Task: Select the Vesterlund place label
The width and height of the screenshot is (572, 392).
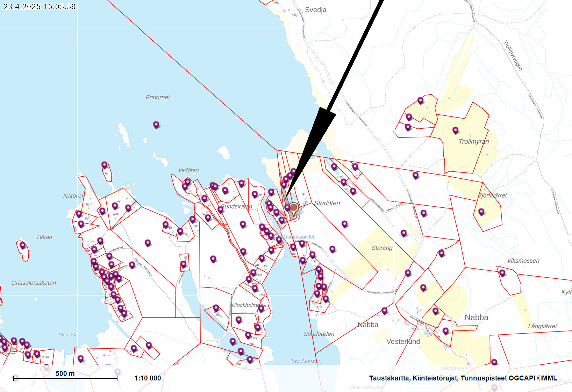Action: [x=403, y=342]
